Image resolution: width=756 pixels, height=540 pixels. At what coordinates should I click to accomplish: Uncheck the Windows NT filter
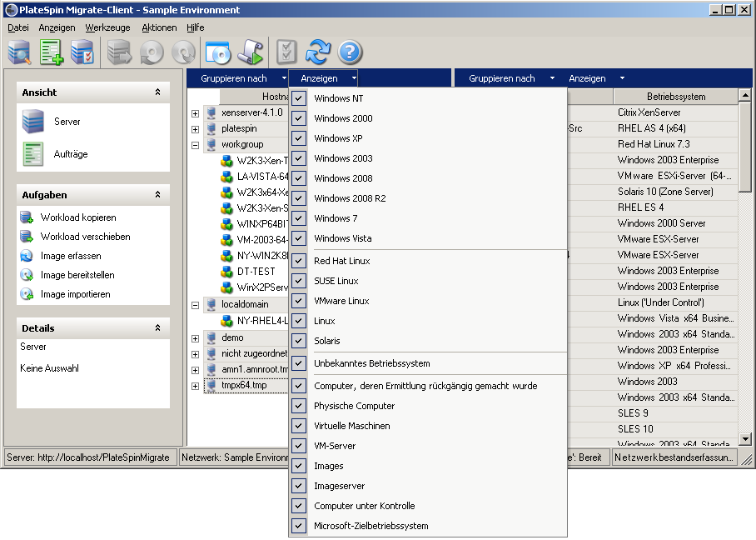point(300,98)
